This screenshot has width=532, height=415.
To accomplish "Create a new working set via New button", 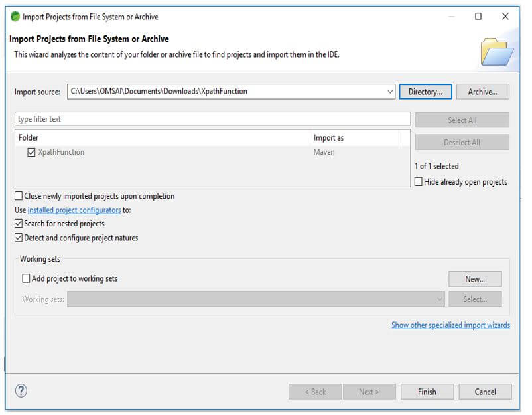I will pyautogui.click(x=475, y=278).
